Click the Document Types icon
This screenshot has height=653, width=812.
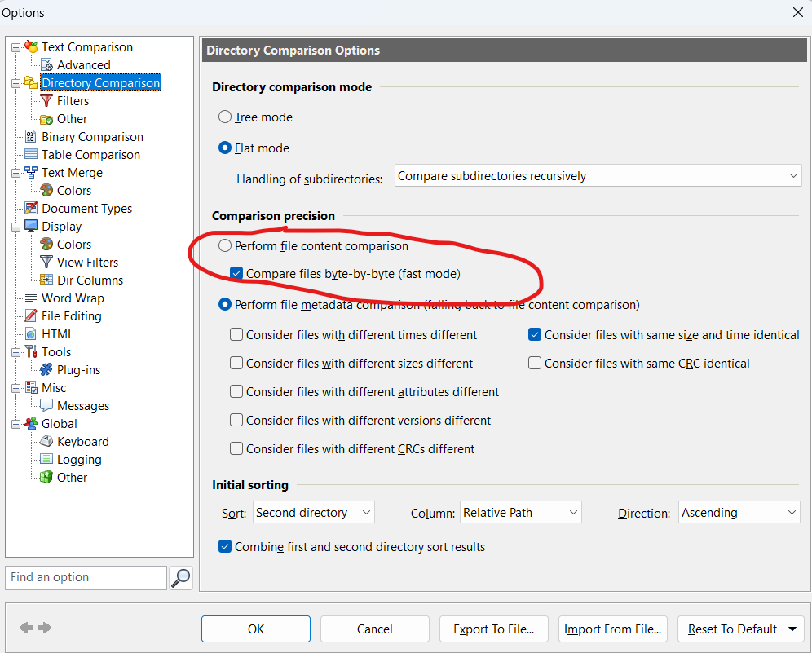coord(31,208)
